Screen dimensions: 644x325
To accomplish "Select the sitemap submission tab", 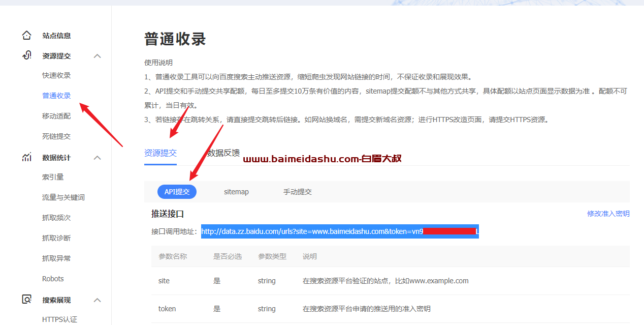I will (236, 192).
